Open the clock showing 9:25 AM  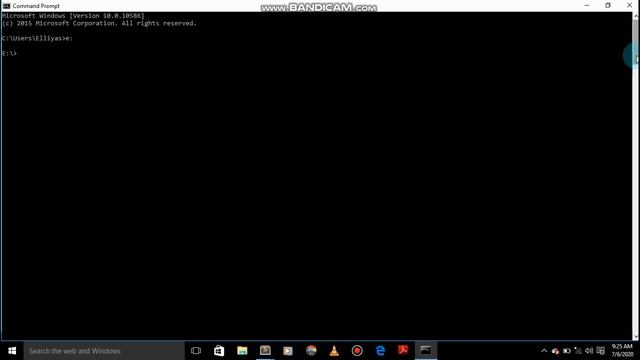pyautogui.click(x=622, y=351)
